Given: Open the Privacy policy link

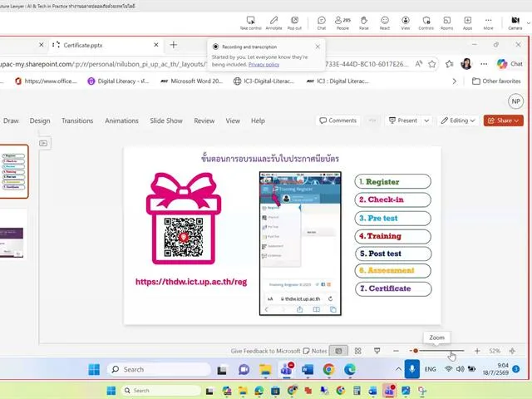Looking at the screenshot, I should coord(264,65).
